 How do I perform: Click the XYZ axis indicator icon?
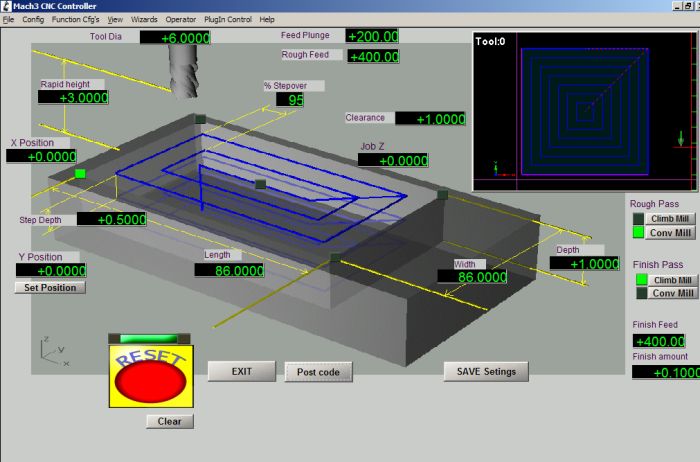click(54, 352)
